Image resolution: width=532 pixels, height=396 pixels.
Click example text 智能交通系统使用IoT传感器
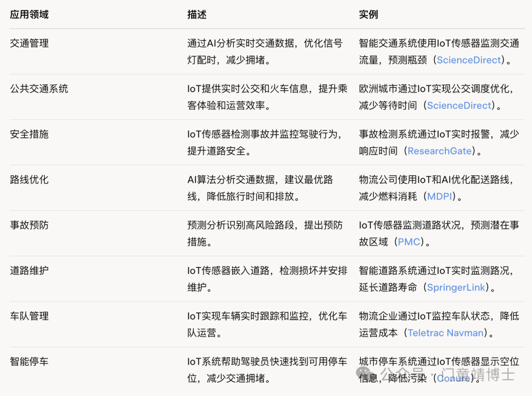[x=439, y=52]
